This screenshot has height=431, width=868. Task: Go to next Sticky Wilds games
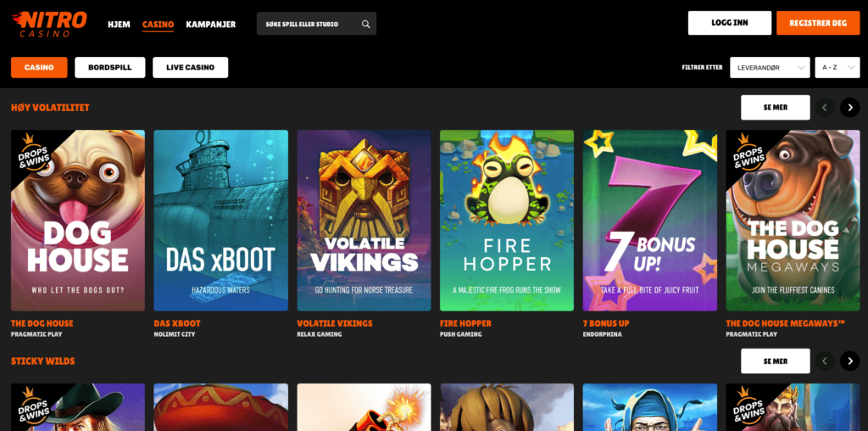pos(849,361)
